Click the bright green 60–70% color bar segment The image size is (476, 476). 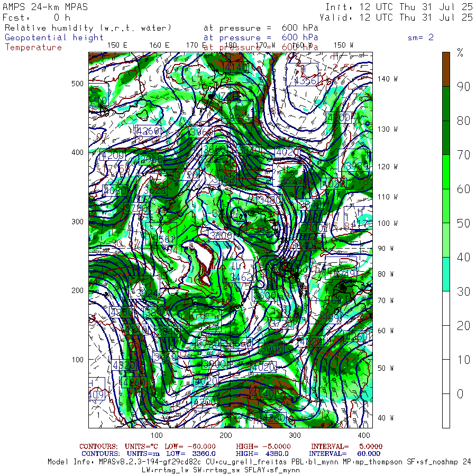click(446, 172)
